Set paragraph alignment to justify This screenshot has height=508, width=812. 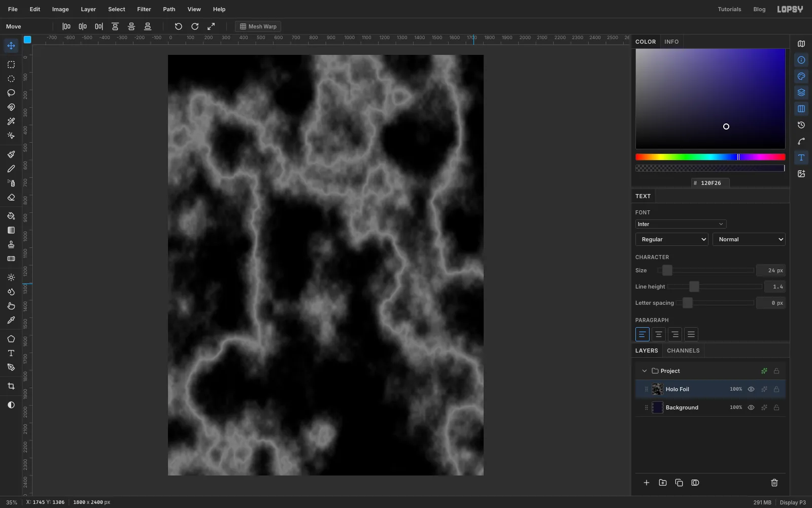(x=691, y=334)
